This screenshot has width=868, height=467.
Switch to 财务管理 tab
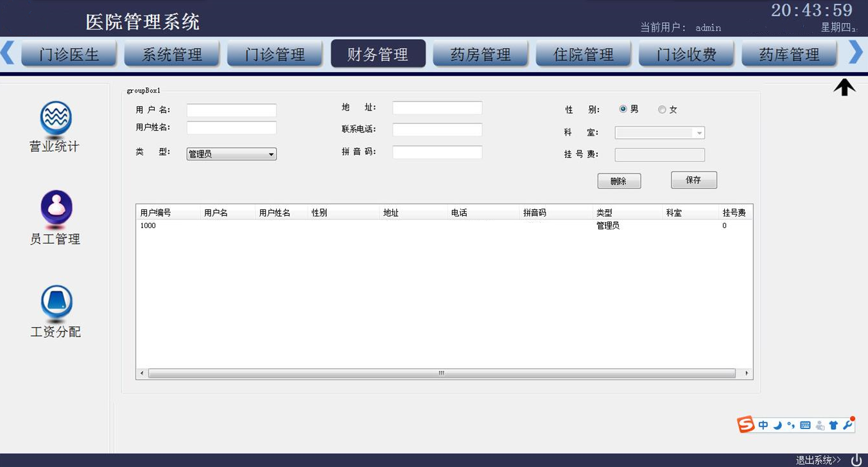tap(378, 54)
